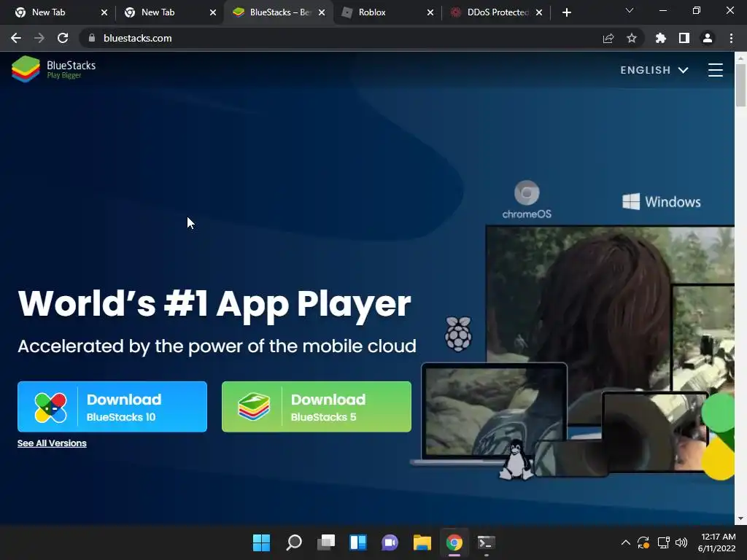
Task: Click the Chrome taskbar icon
Action: tap(454, 542)
